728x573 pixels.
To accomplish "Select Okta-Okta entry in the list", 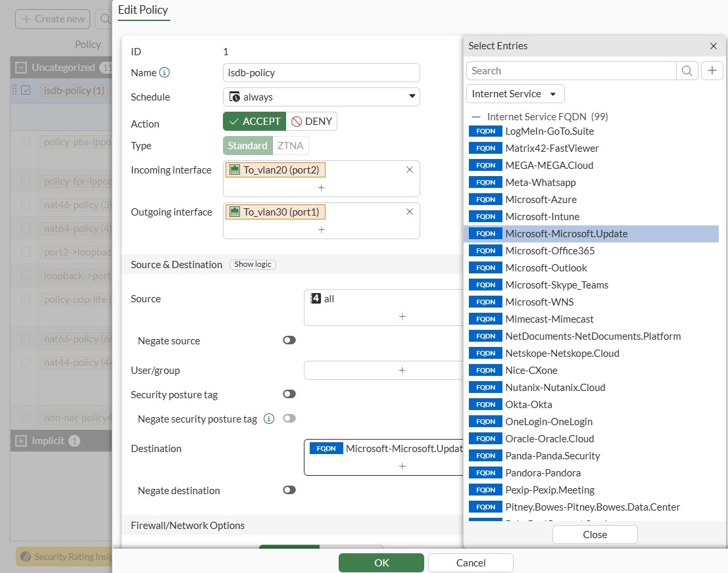I will coord(528,404).
